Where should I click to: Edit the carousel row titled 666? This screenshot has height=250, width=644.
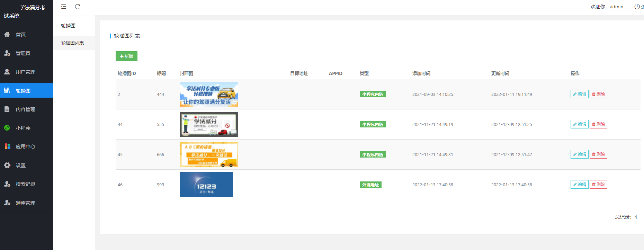coord(579,154)
